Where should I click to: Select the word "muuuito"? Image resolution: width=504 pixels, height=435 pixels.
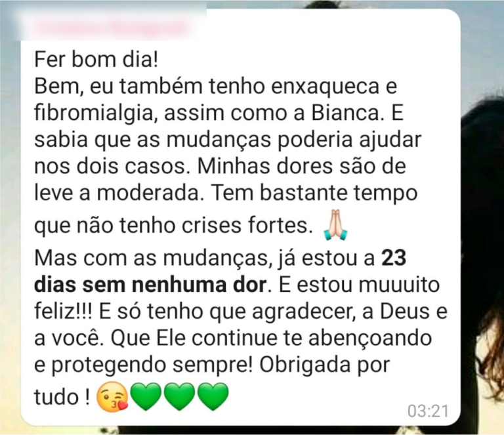pos(399,285)
